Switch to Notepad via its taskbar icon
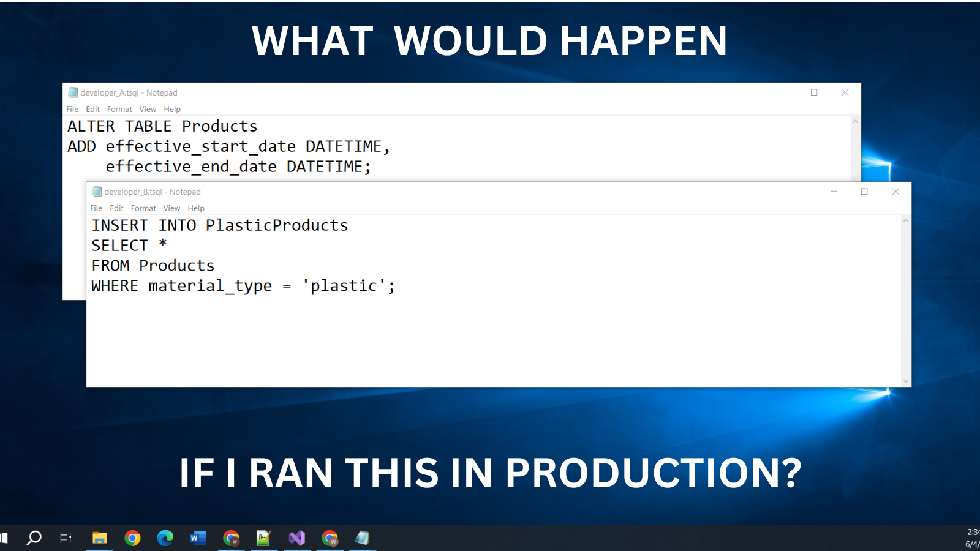Screen dimensions: 980x551 [x=363, y=538]
